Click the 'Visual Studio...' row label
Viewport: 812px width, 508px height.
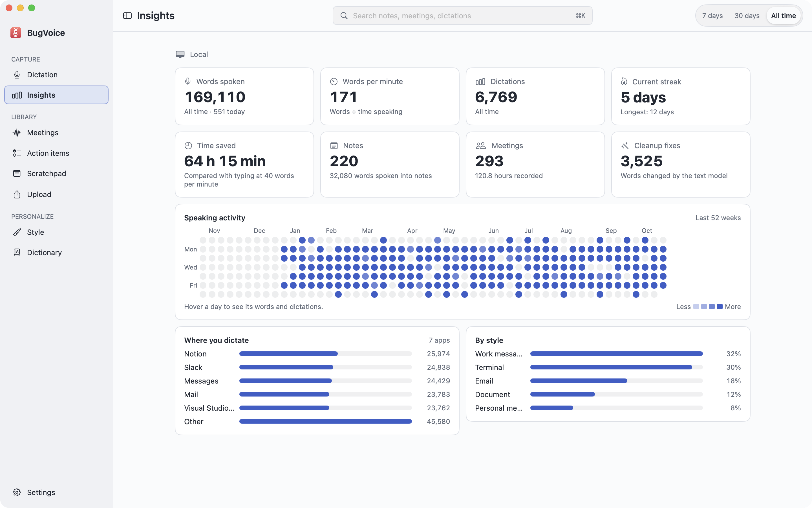[x=209, y=408]
